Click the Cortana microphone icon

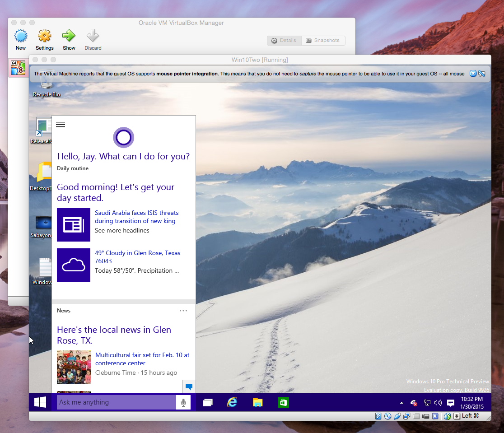click(x=183, y=402)
